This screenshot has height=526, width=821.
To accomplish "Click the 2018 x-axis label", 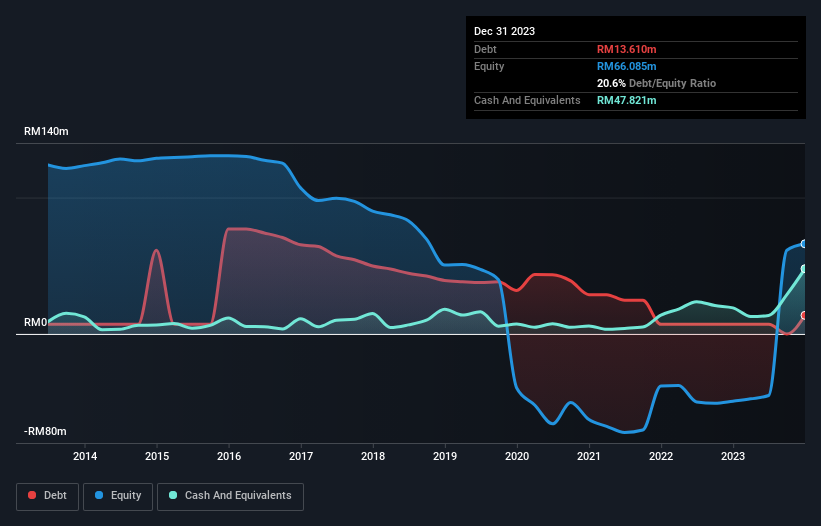I will tap(373, 456).
